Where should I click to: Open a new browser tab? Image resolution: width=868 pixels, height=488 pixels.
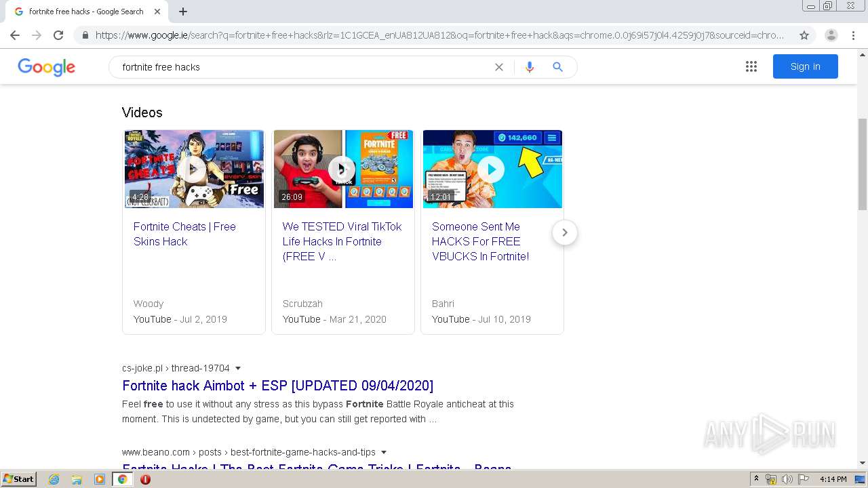tap(183, 12)
